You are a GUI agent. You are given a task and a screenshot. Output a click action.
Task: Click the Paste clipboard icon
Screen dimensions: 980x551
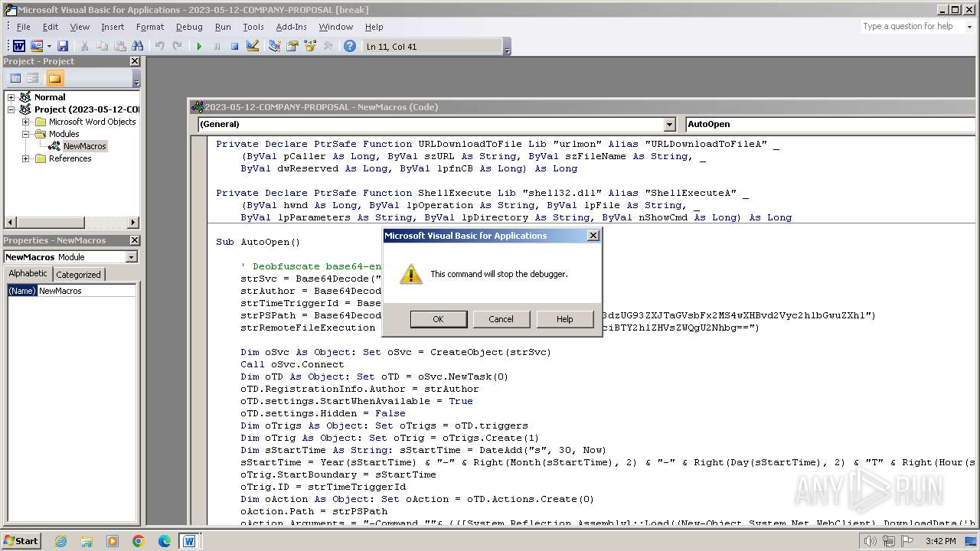point(119,47)
